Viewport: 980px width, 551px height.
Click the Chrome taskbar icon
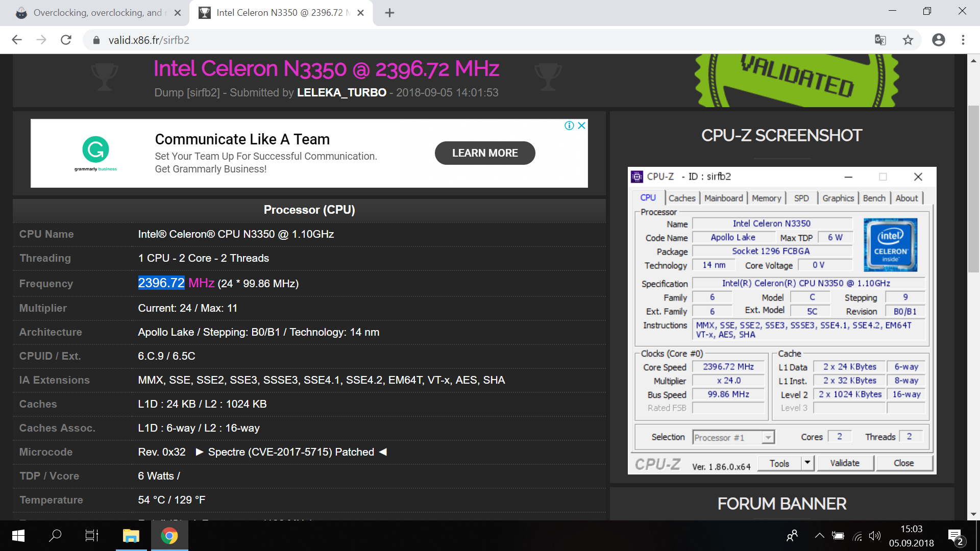tap(169, 536)
